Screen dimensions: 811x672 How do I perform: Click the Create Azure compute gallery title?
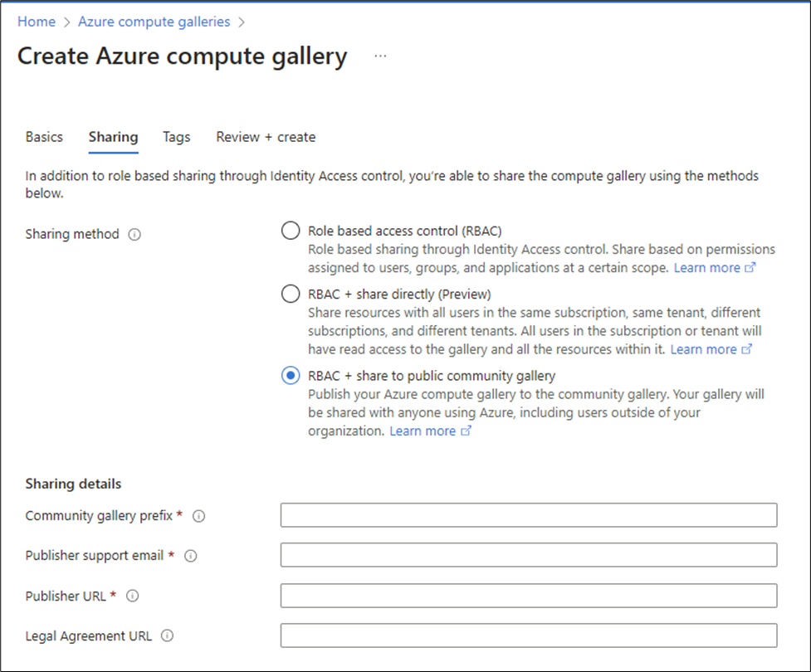[182, 56]
